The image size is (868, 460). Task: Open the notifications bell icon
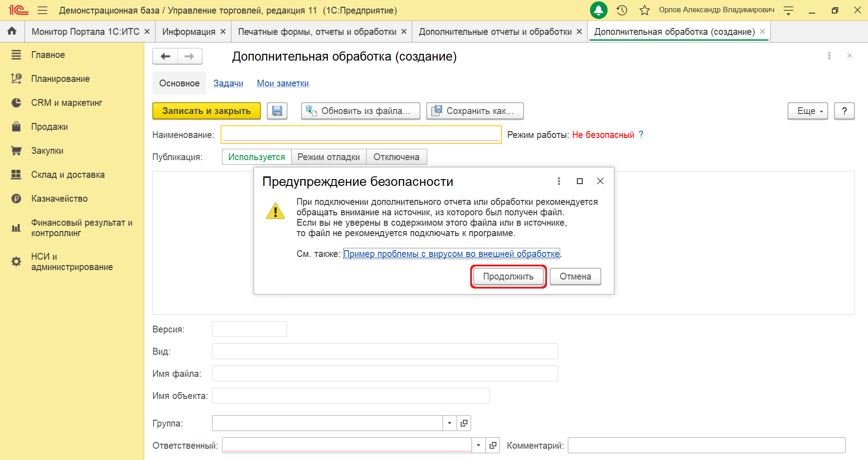599,10
